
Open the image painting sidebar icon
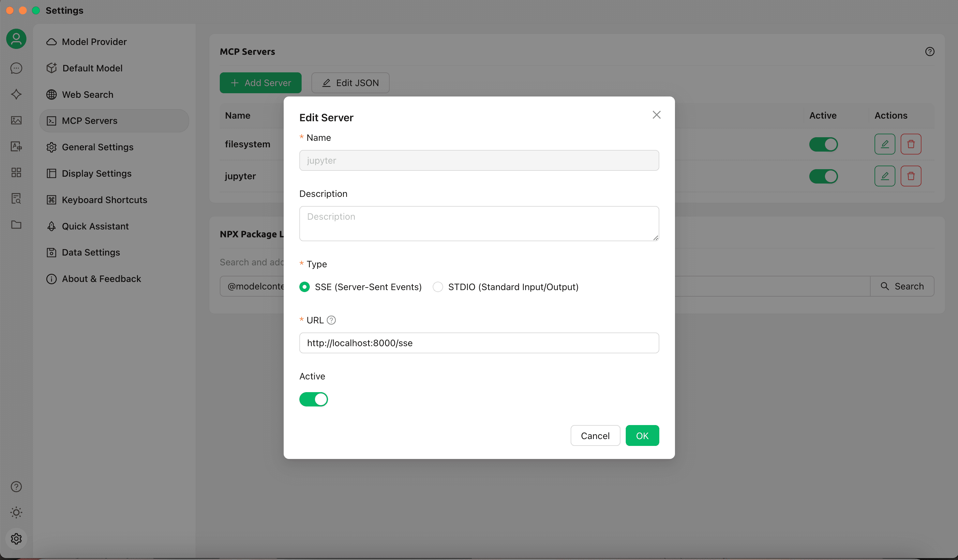click(16, 120)
